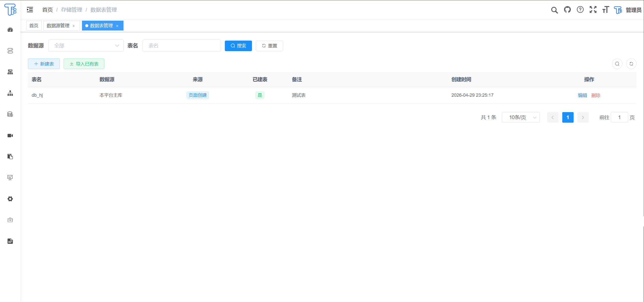The height and width of the screenshot is (302, 644).
Task: Open the dashboard gauge sidebar icon
Action: [x=10, y=30]
